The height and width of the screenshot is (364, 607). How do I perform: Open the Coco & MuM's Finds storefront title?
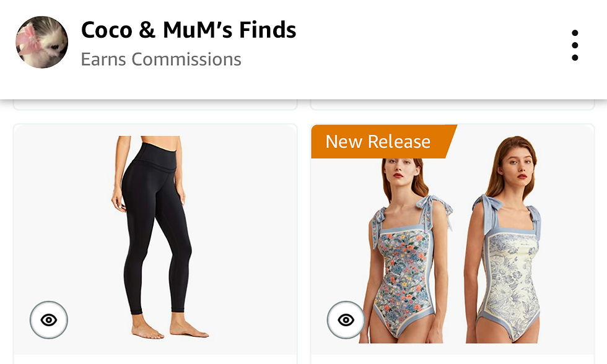point(188,30)
